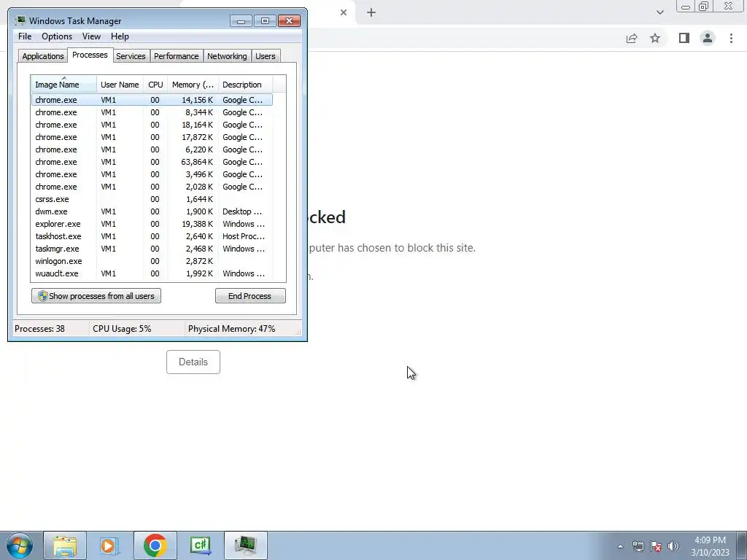Screen dimensions: 747x560
Task: Click Show Desktop at the taskbar edge
Action: pyautogui.click(x=741, y=545)
